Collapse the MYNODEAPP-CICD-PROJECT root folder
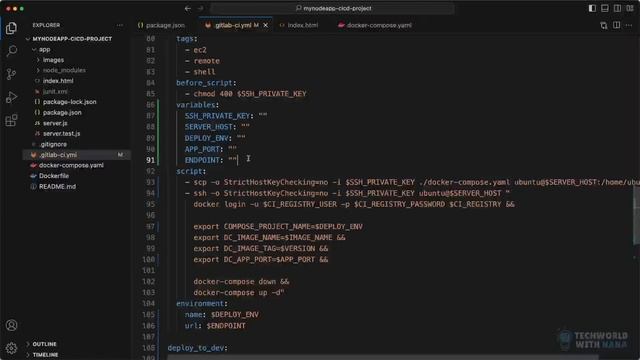 [72, 39]
